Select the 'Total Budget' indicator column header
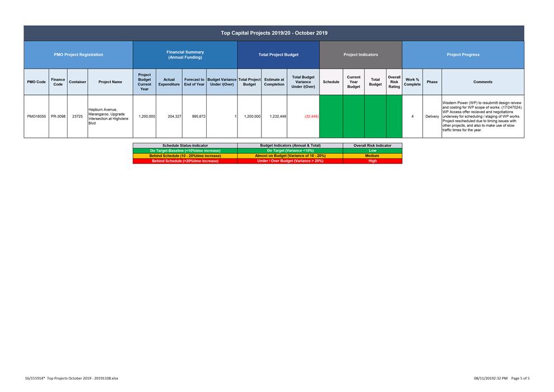This screenshot has width=554, height=392. pyautogui.click(x=375, y=82)
